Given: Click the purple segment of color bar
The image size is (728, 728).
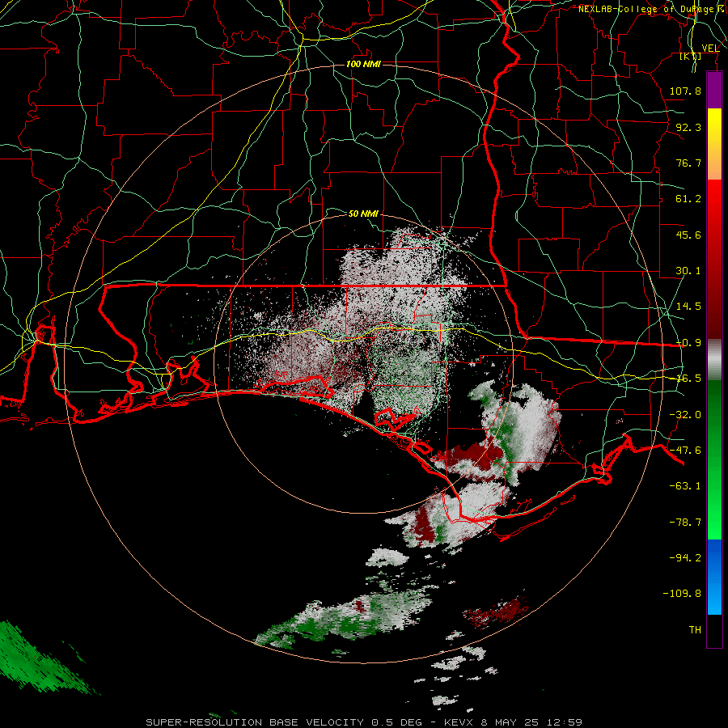Looking at the screenshot, I should [714, 91].
